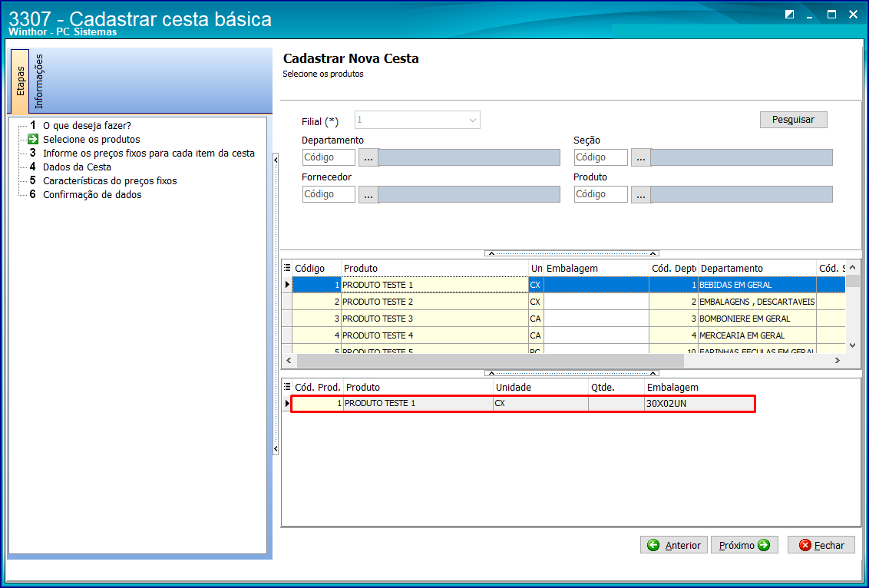Click the upper grid Embalagem column header
The height and width of the screenshot is (588, 869).
(x=596, y=268)
